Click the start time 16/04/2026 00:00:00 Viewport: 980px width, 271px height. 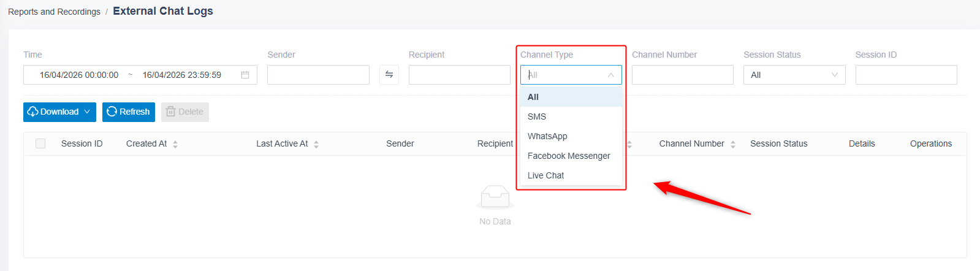tap(79, 75)
